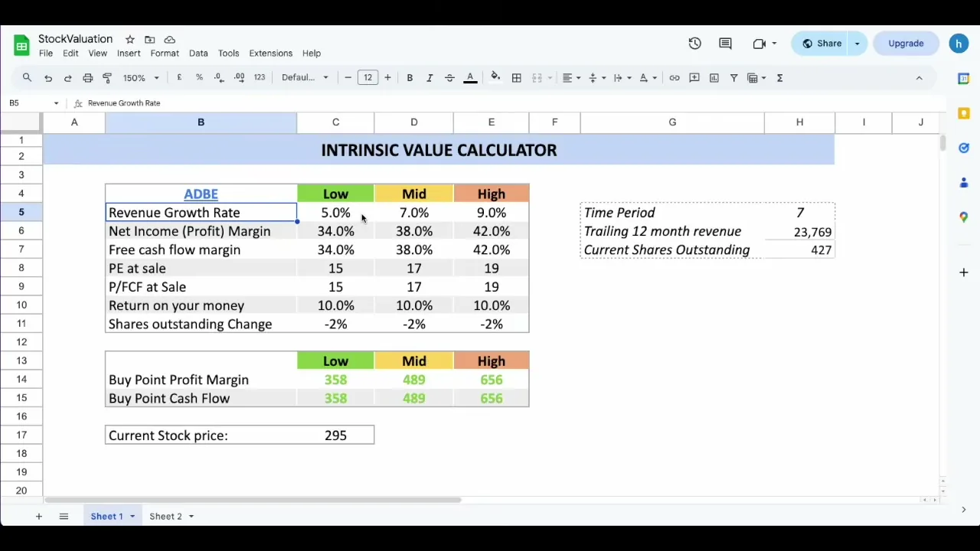
Task: Open the text color picker
Action: coord(470,77)
